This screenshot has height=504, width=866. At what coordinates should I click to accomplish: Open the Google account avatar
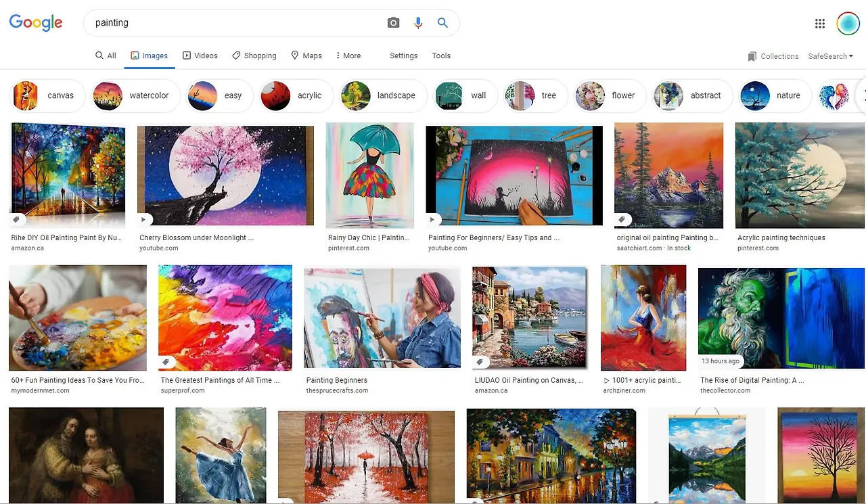pyautogui.click(x=848, y=24)
